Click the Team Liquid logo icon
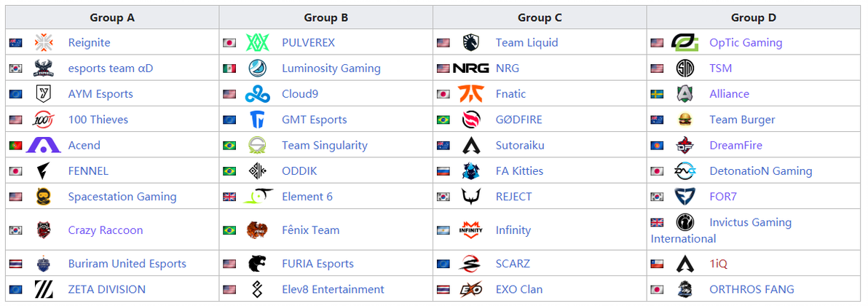 coord(470,43)
